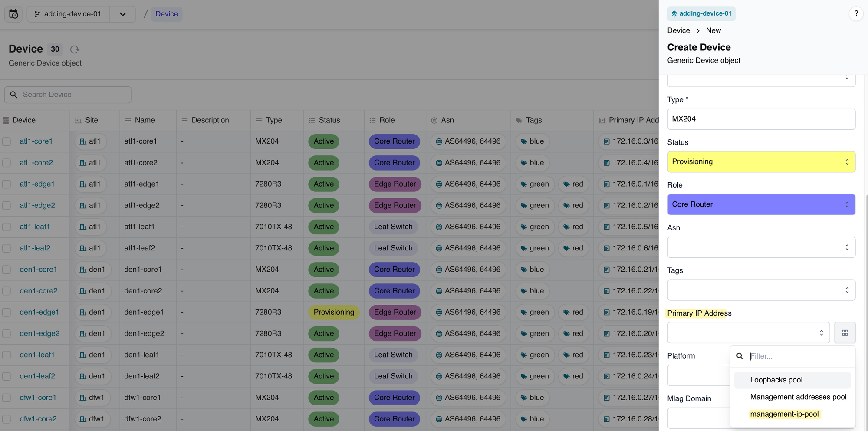
Task: Choose Management addresses pool option
Action: (x=792, y=397)
